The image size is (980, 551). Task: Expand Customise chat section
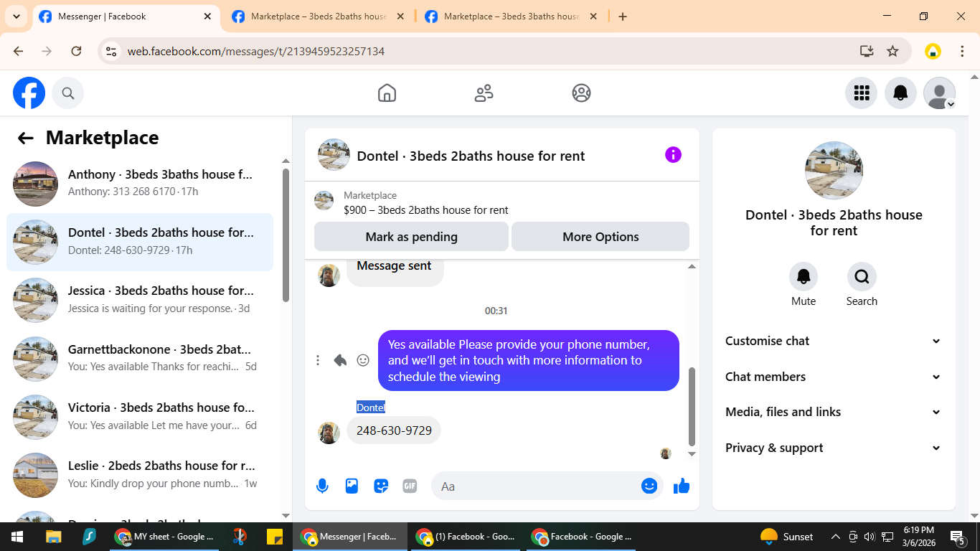click(x=834, y=341)
